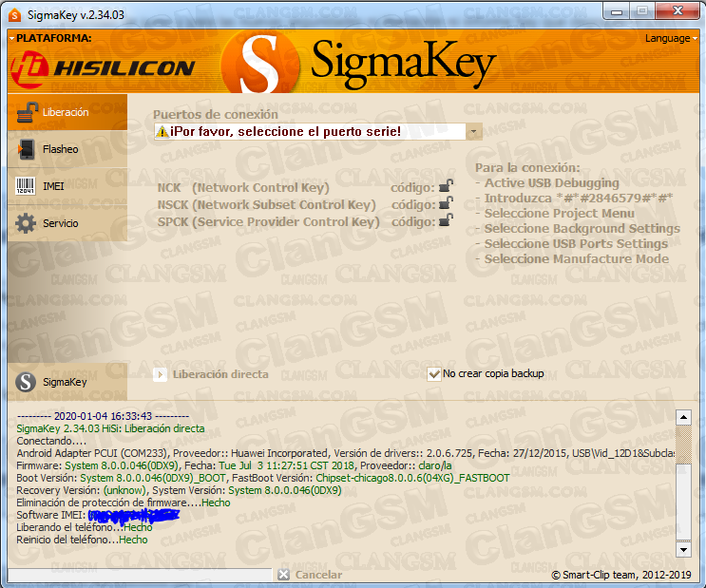Image resolution: width=706 pixels, height=588 pixels.
Task: Click the NCK código unlock padlock icon
Action: coord(446,185)
